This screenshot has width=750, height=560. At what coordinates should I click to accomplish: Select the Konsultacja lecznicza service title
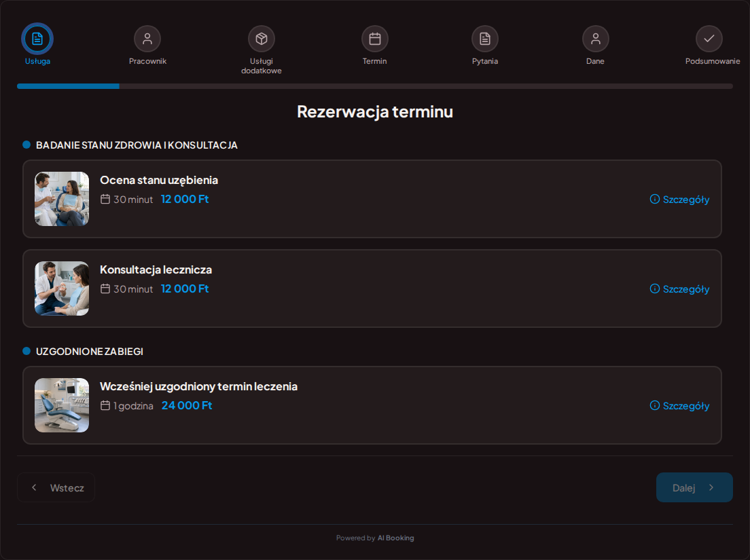156,269
